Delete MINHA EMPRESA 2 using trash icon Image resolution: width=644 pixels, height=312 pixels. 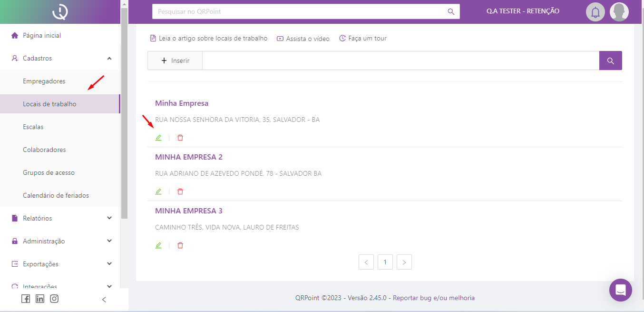[180, 191]
